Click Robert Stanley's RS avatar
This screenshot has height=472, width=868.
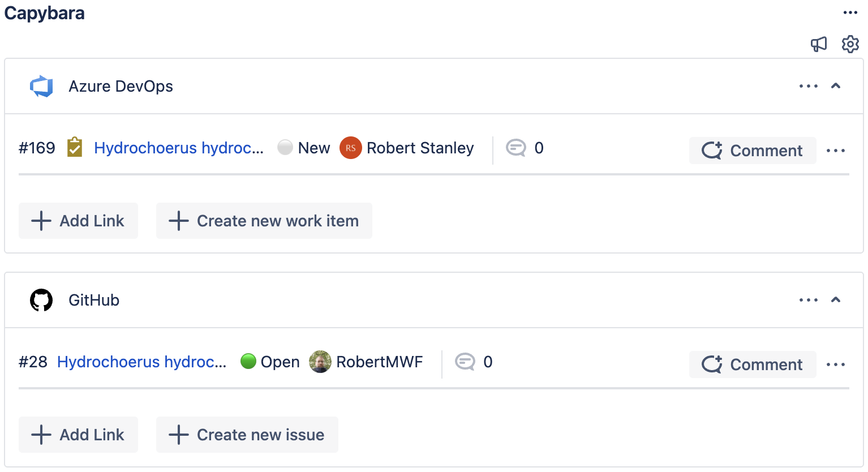tap(350, 148)
